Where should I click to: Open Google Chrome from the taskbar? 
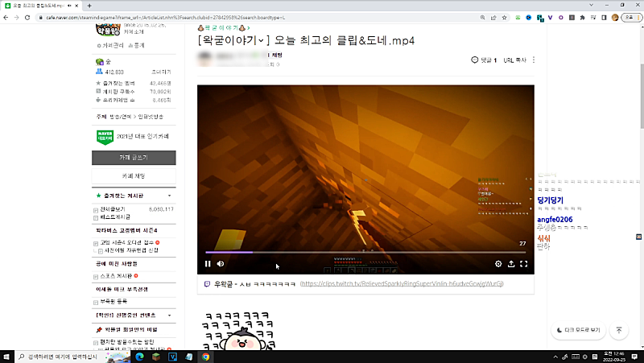[x=206, y=357]
